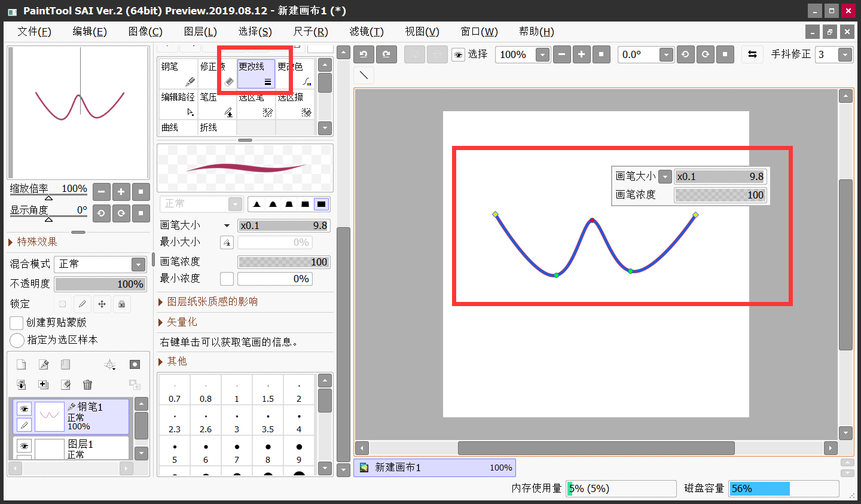
Task: Enable the 创建剪贴蒙版 checkbox
Action: pos(17,323)
